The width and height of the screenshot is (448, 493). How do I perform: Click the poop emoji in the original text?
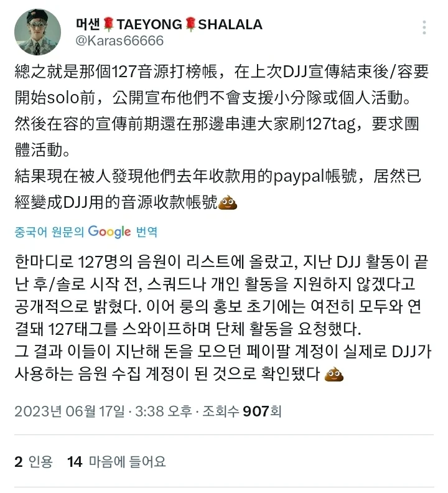(x=228, y=202)
